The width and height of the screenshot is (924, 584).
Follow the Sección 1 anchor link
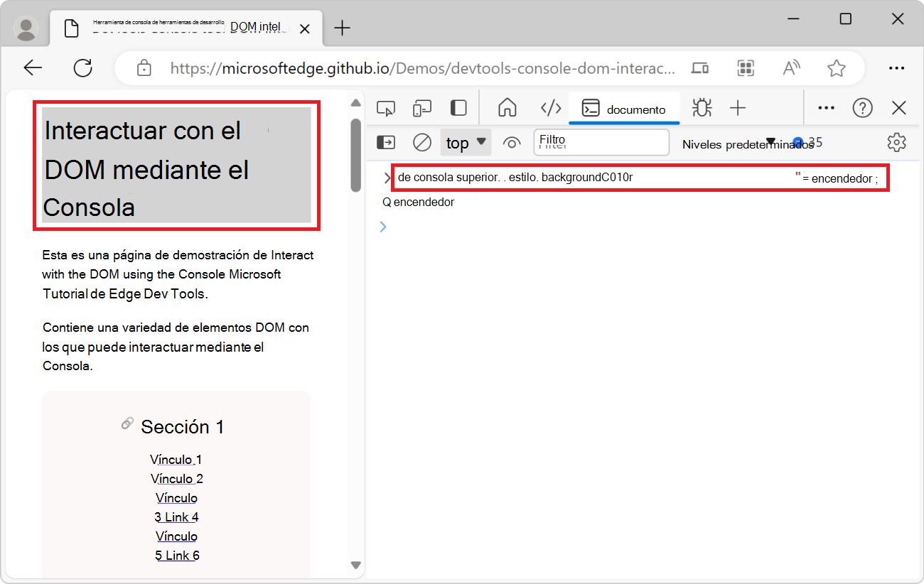pyautogui.click(x=127, y=423)
